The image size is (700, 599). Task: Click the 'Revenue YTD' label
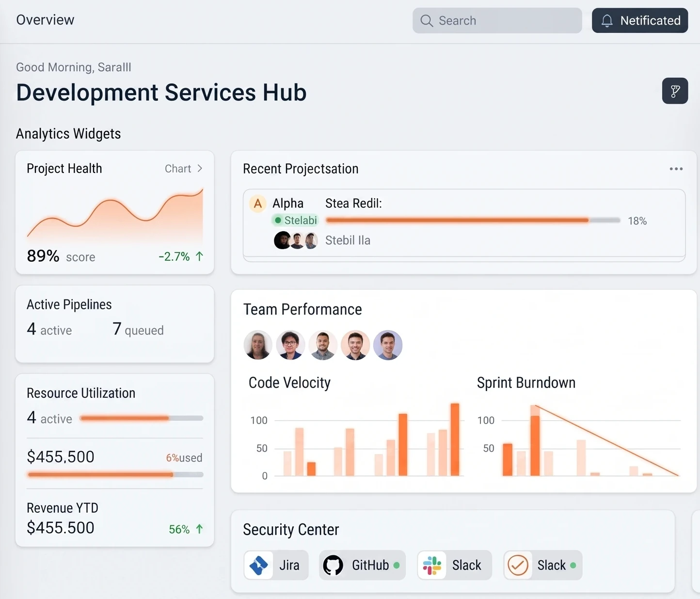pyautogui.click(x=63, y=508)
